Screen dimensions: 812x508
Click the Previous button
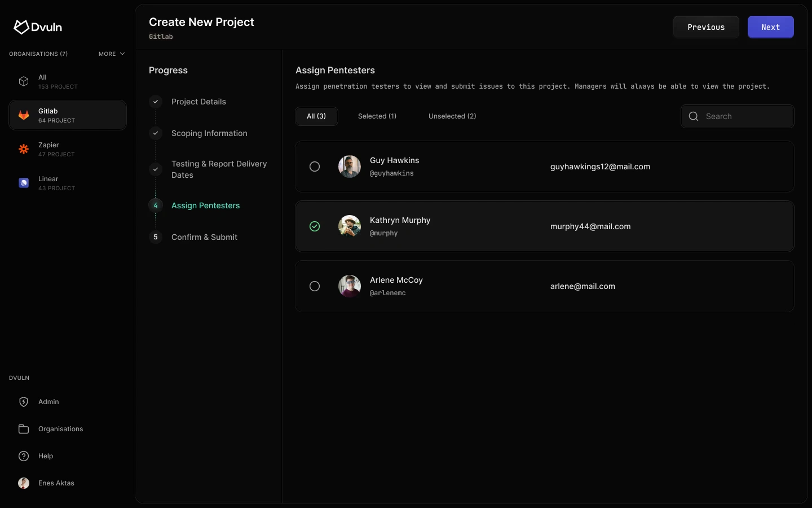(706, 27)
